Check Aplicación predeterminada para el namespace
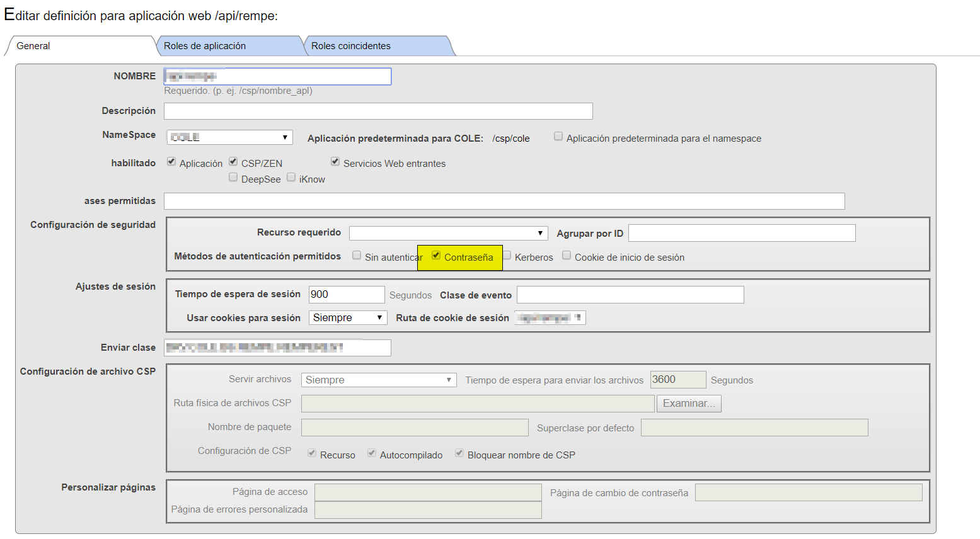This screenshot has width=980, height=539. pyautogui.click(x=558, y=137)
